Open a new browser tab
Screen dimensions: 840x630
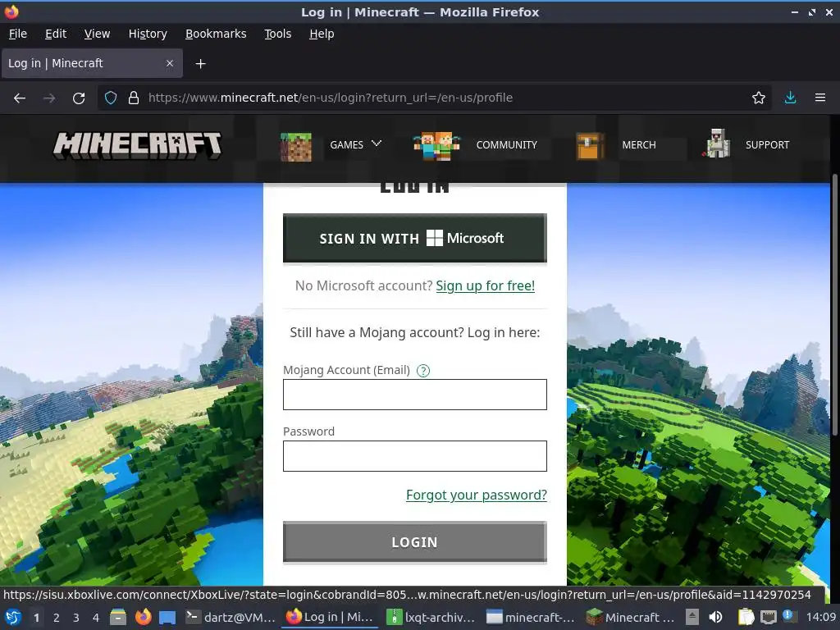[200, 64]
